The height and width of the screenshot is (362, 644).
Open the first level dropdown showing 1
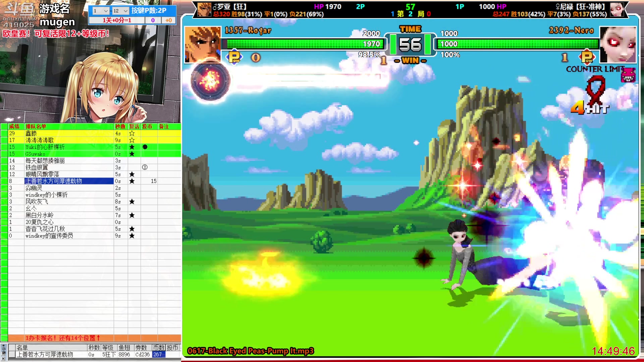pos(101,11)
